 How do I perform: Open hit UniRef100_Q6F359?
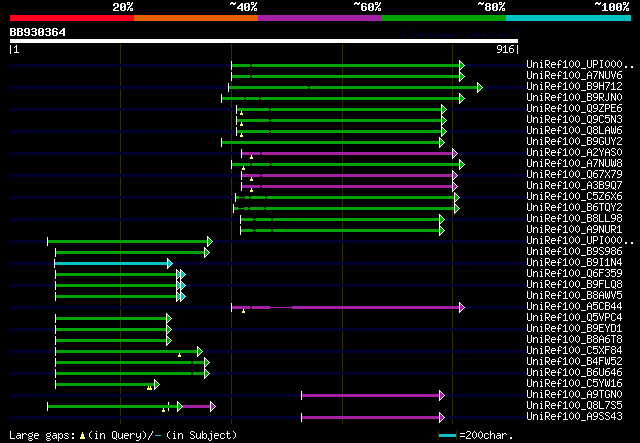point(574,274)
